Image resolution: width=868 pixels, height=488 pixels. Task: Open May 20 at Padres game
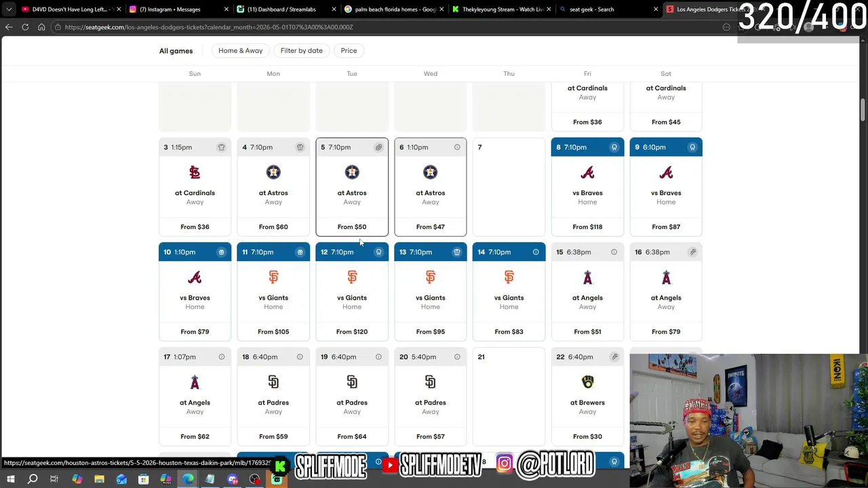(x=431, y=396)
